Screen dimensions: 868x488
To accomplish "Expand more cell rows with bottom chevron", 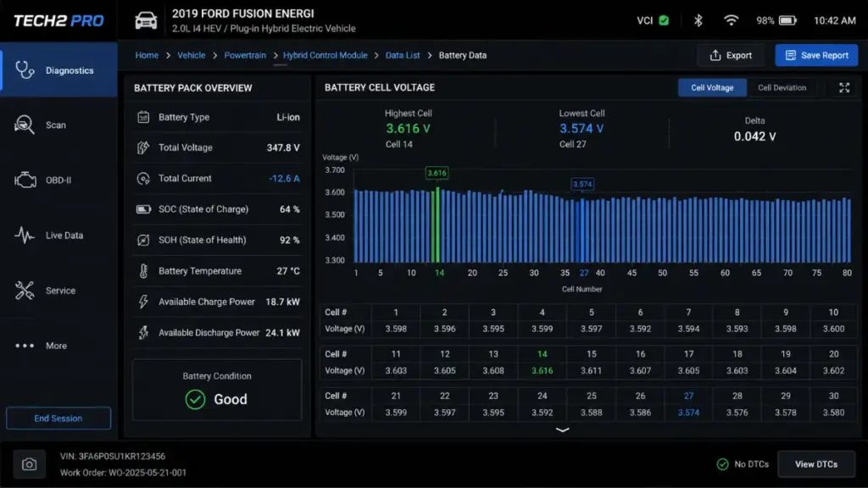I will click(x=563, y=430).
